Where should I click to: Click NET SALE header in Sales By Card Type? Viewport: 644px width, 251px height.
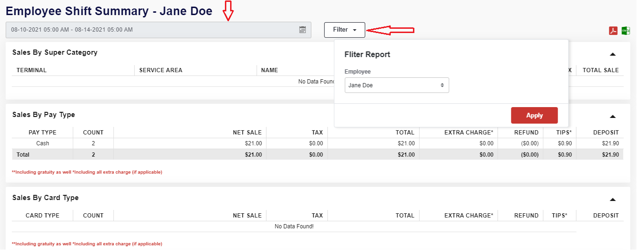[247, 216]
